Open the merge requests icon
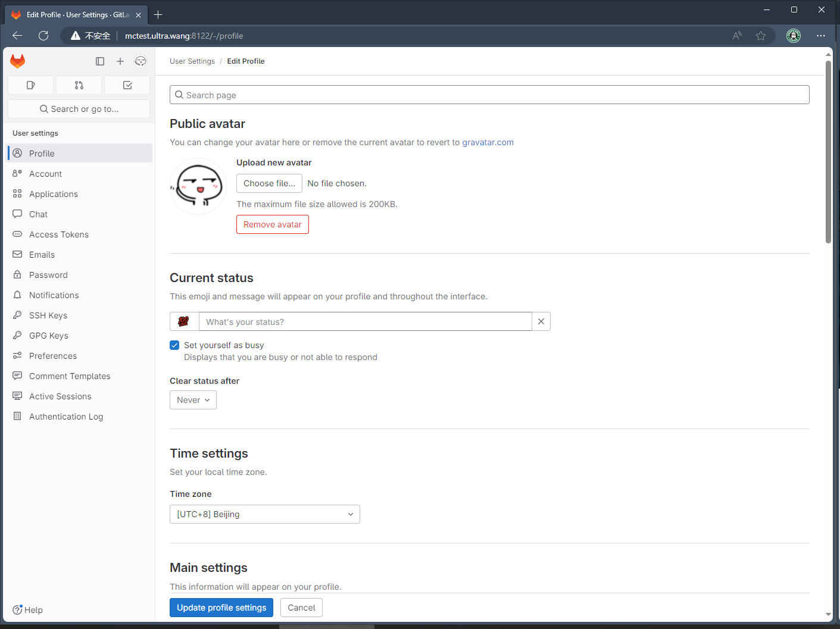 tap(79, 85)
